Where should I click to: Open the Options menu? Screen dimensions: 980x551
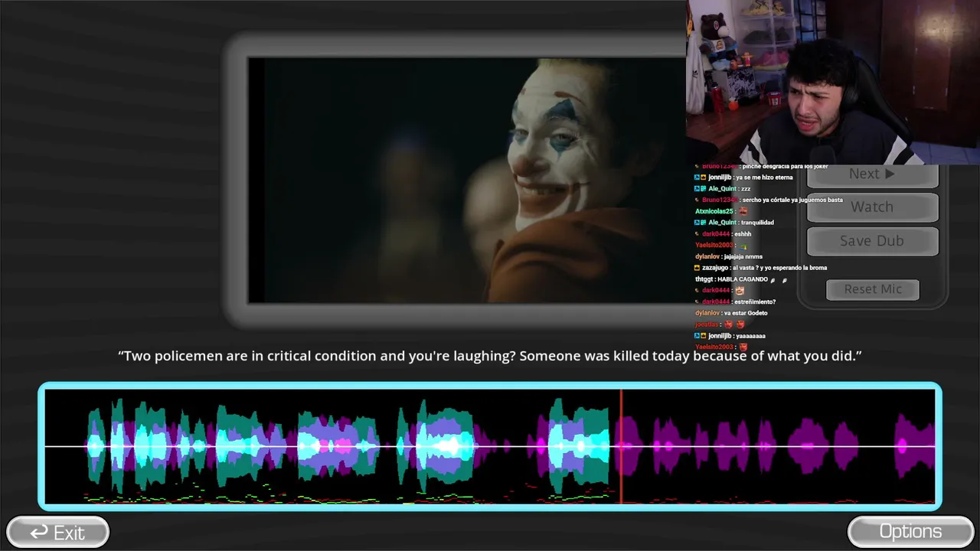(x=910, y=532)
